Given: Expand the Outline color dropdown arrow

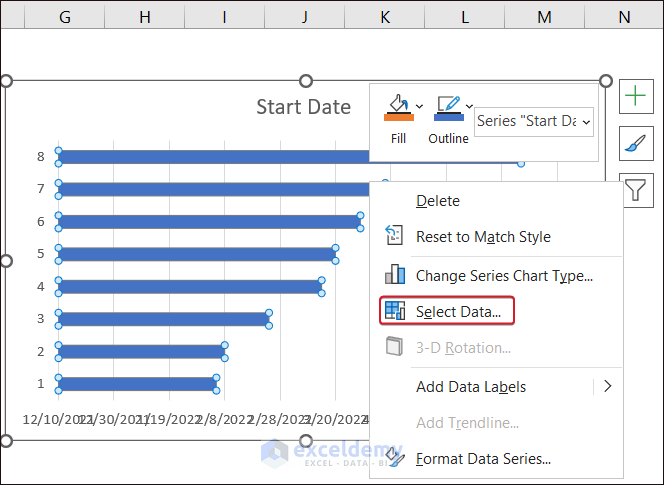Looking at the screenshot, I should pos(469,105).
